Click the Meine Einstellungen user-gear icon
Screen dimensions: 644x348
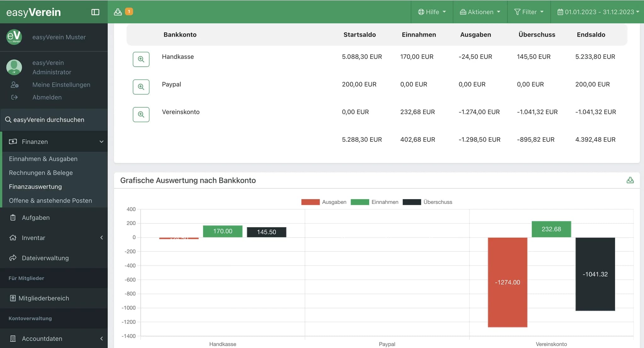coord(14,85)
